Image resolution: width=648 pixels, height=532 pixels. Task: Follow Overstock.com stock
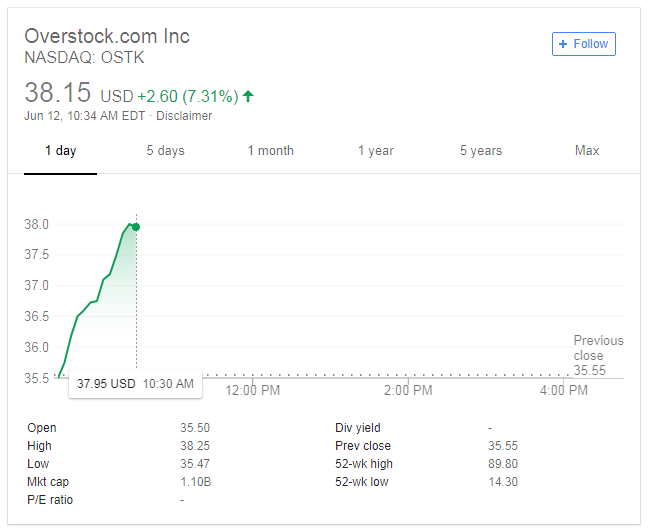click(x=584, y=44)
